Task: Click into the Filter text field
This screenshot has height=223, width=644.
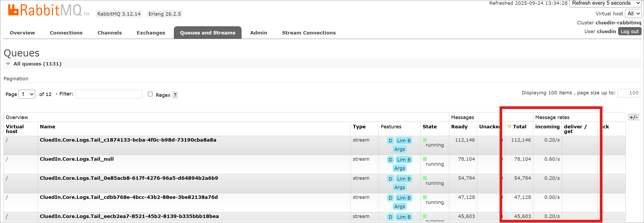Action: tap(109, 94)
